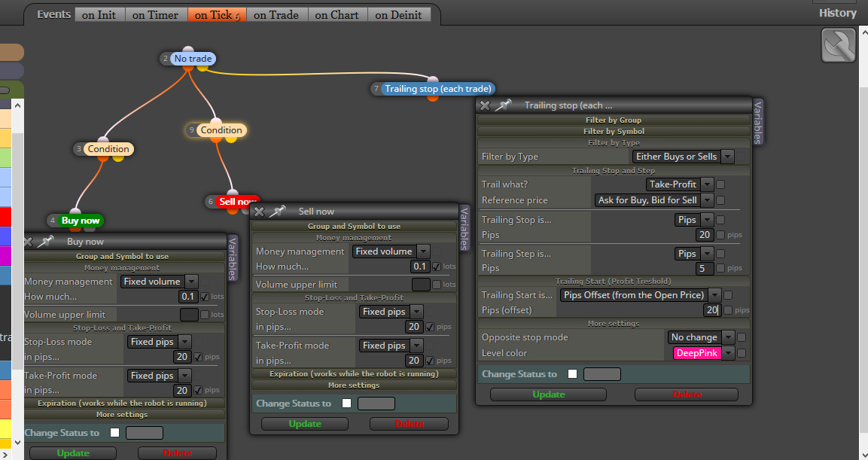
Task: Select the red Sell now node
Action: click(x=237, y=202)
